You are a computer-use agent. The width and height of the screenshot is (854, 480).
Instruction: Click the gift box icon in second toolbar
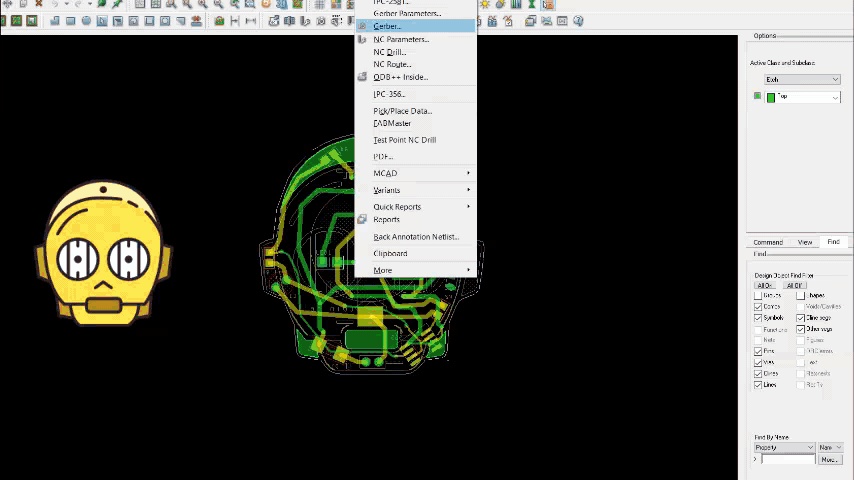[x=492, y=21]
